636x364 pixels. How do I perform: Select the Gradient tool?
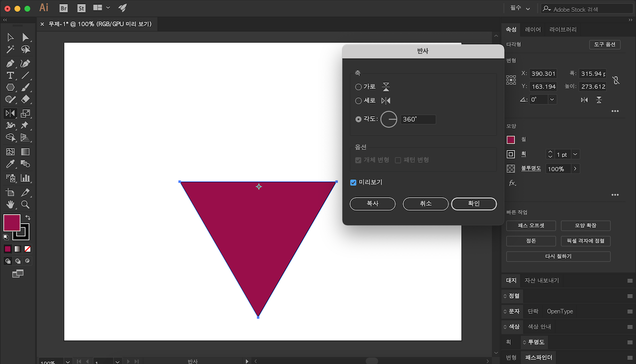tap(25, 152)
